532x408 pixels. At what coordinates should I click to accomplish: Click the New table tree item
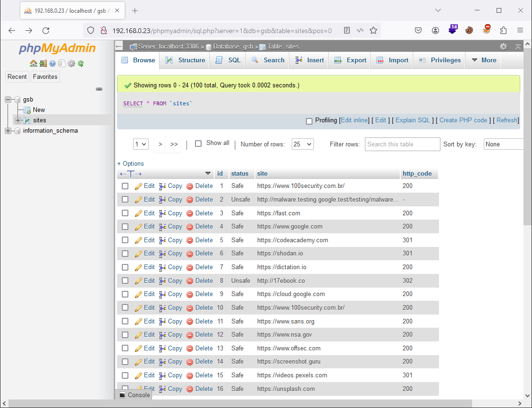[x=39, y=110]
